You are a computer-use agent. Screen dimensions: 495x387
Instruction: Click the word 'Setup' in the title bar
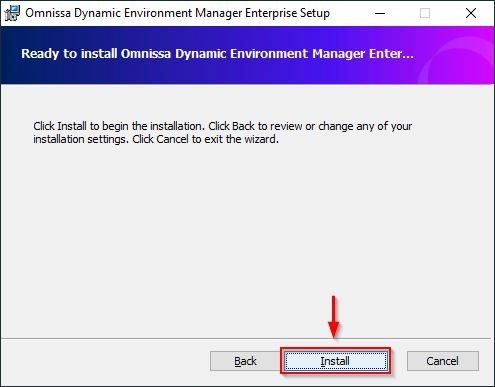click(x=315, y=13)
